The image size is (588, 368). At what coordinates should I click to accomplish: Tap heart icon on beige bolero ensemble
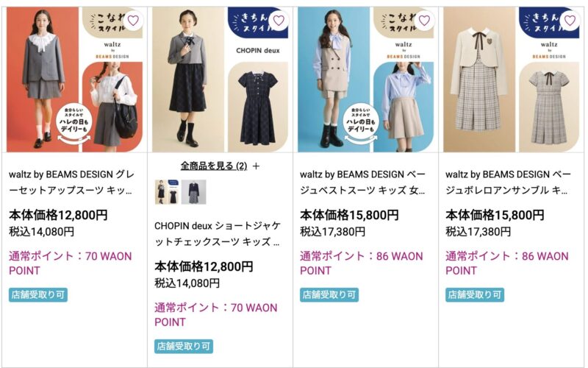click(570, 21)
